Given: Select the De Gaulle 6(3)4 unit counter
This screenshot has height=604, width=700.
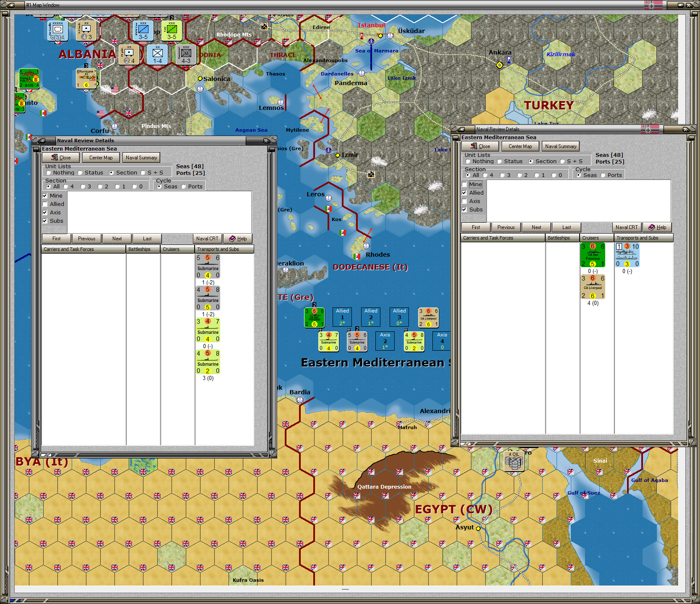Looking at the screenshot, I should pos(58,30).
